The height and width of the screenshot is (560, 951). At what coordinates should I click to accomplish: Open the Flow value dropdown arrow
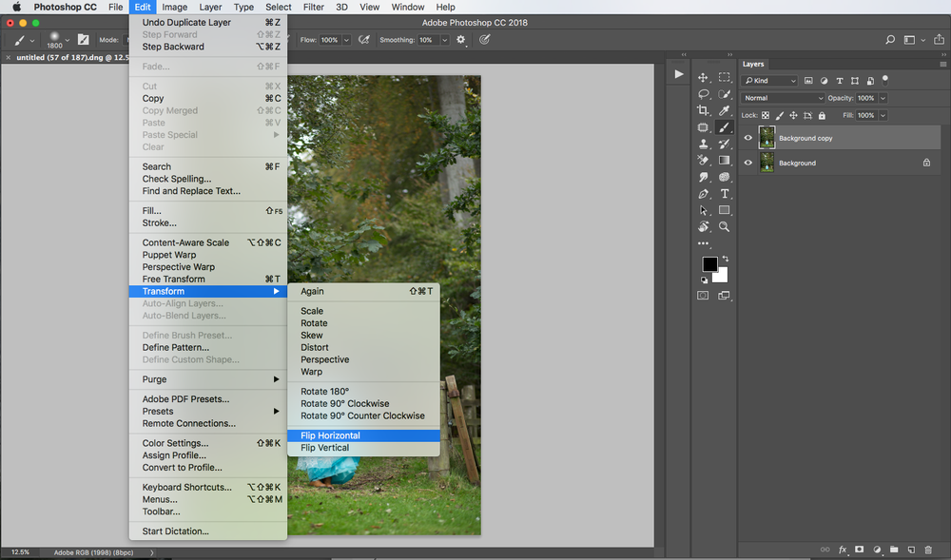click(346, 40)
